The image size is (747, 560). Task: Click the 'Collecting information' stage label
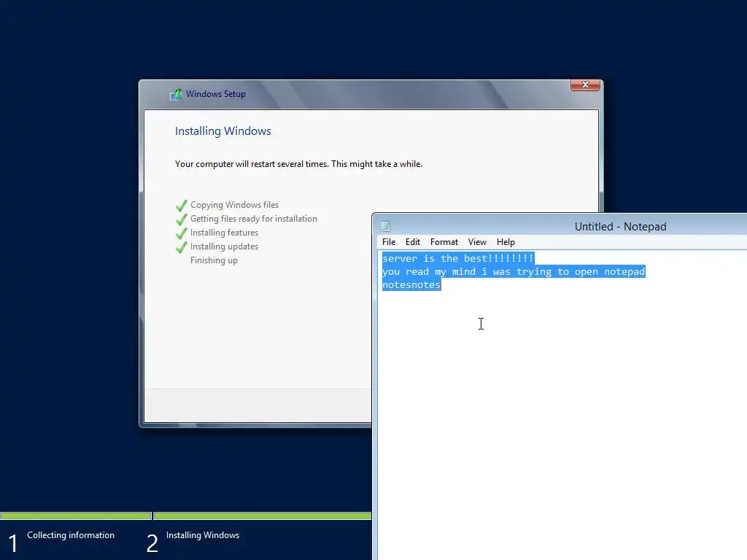coord(71,535)
